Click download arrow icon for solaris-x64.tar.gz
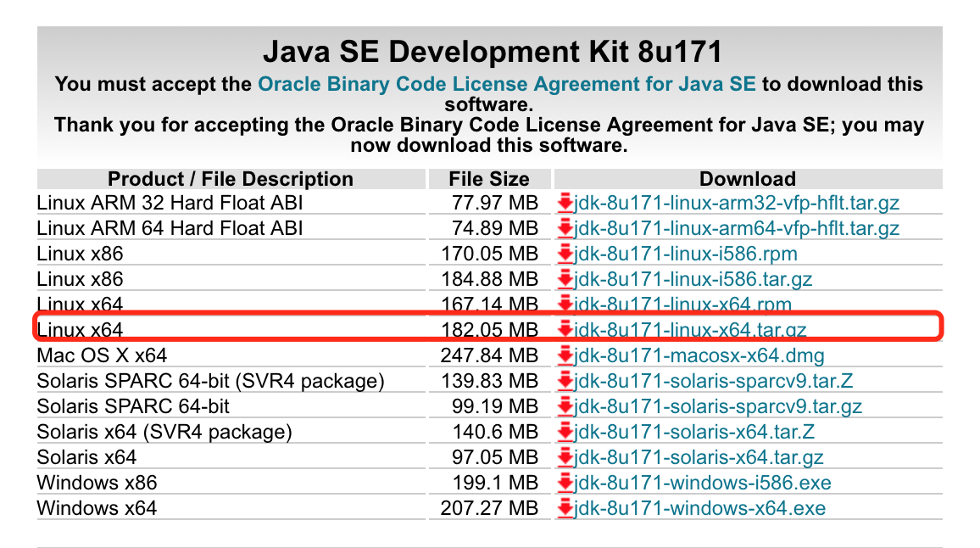Image resolution: width=980 pixels, height=548 pixels. tap(565, 457)
